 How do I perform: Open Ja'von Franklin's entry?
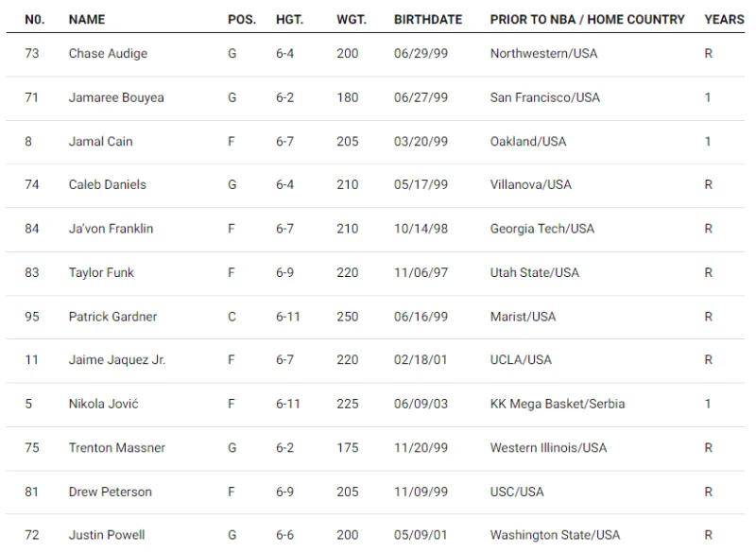[111, 229]
